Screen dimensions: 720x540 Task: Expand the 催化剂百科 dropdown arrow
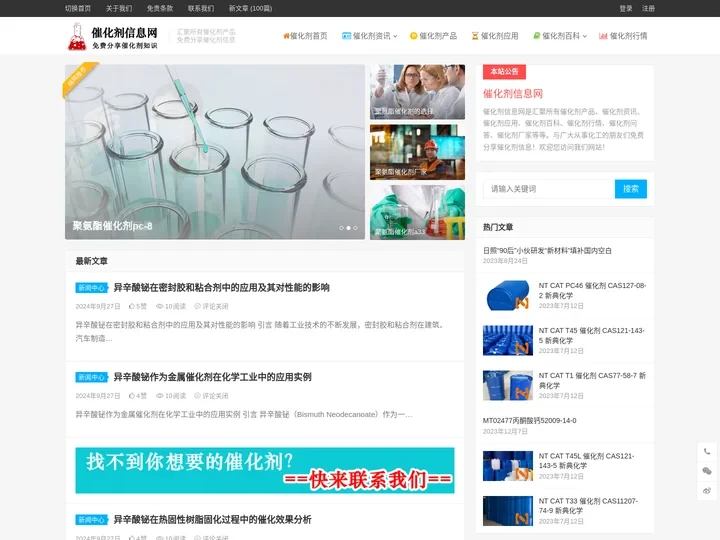pyautogui.click(x=585, y=36)
